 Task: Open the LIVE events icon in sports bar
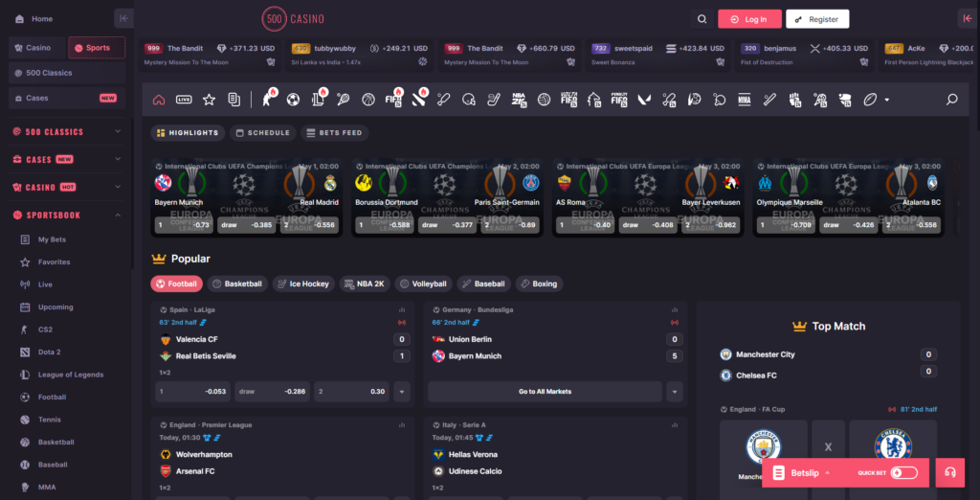point(184,100)
